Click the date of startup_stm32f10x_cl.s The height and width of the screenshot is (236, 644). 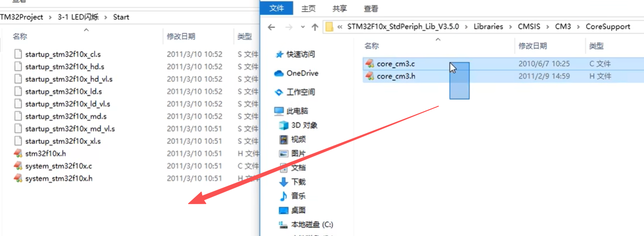[194, 54]
